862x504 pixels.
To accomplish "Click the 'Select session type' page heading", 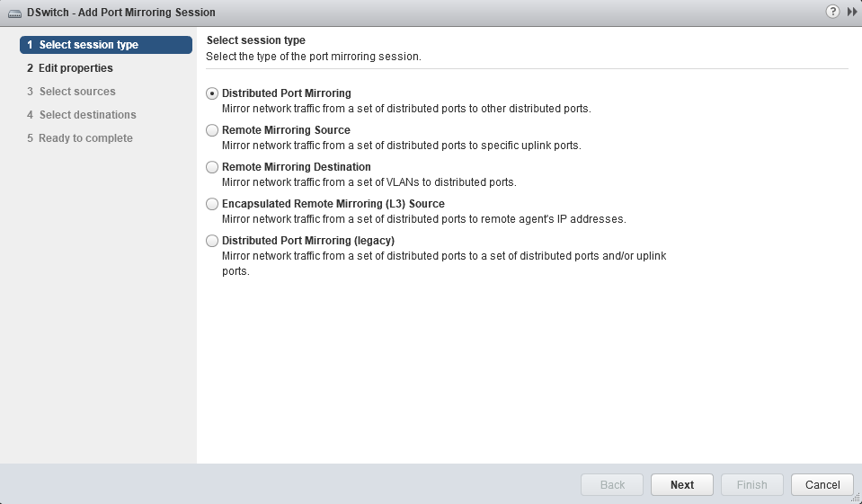I will pos(256,40).
